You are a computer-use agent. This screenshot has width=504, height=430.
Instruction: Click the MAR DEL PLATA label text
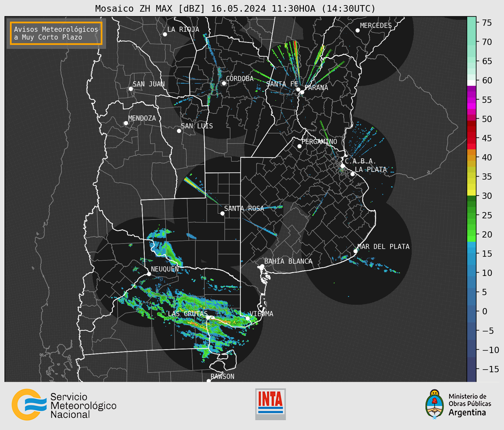click(x=384, y=247)
